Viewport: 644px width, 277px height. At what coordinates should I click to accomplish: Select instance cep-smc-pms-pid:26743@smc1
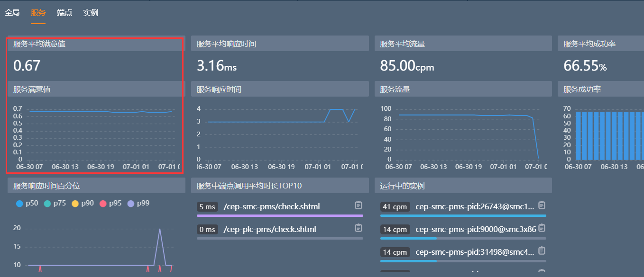(x=475, y=206)
